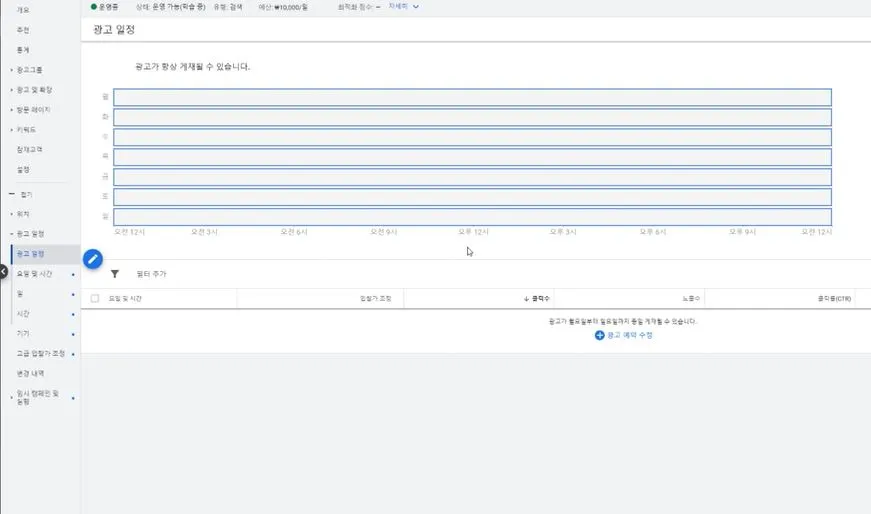The height and width of the screenshot is (514, 871).
Task: Sort by the 클릭률(CTR) column header
Action: click(834, 298)
